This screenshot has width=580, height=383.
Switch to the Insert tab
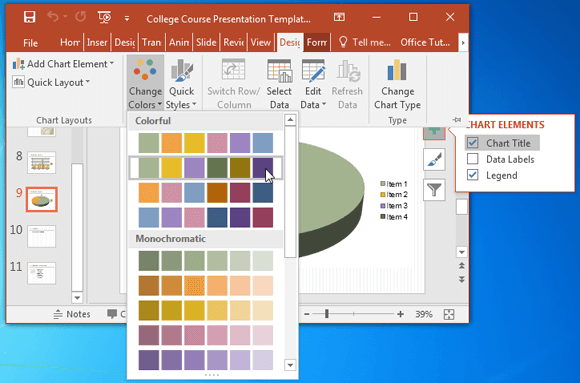click(97, 43)
